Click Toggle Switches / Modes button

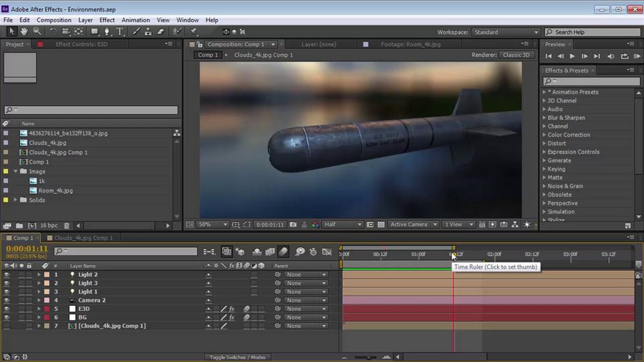click(237, 357)
